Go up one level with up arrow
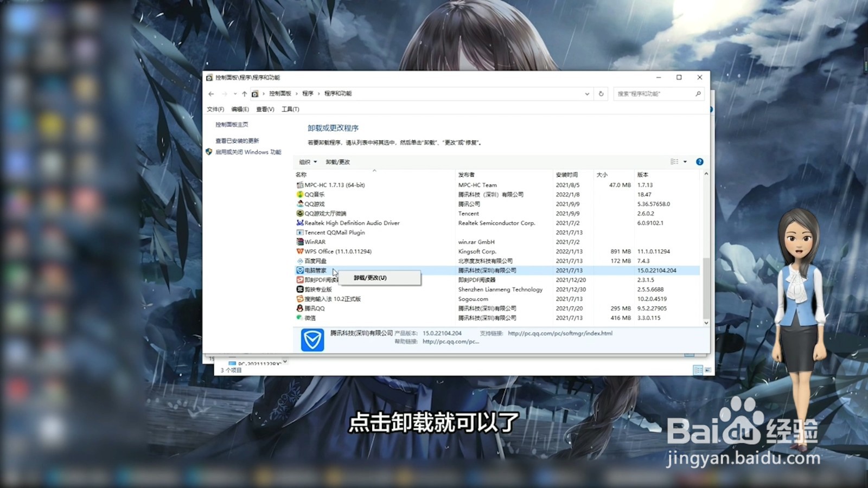The width and height of the screenshot is (868, 488). point(245,94)
